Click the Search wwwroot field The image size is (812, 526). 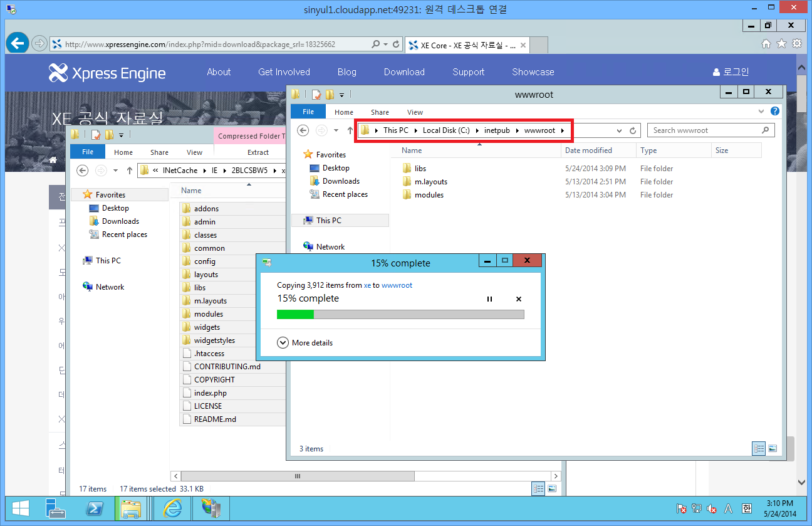click(710, 130)
